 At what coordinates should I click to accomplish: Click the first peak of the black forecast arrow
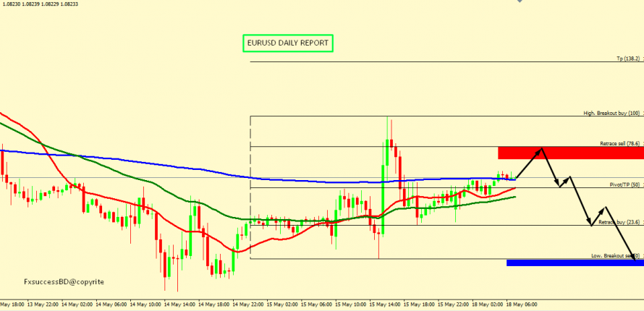point(541,149)
